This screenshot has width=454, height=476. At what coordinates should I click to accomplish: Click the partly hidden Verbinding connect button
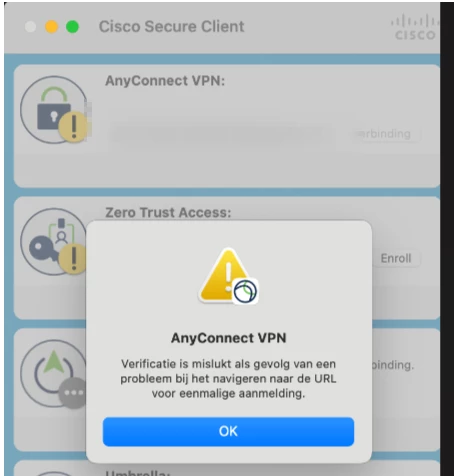(x=387, y=134)
